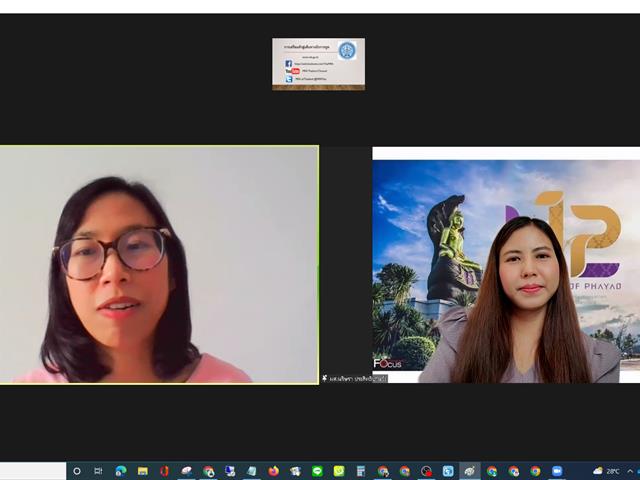Select the video tile of woman with glasses
The height and width of the screenshot is (480, 640).
(x=159, y=265)
